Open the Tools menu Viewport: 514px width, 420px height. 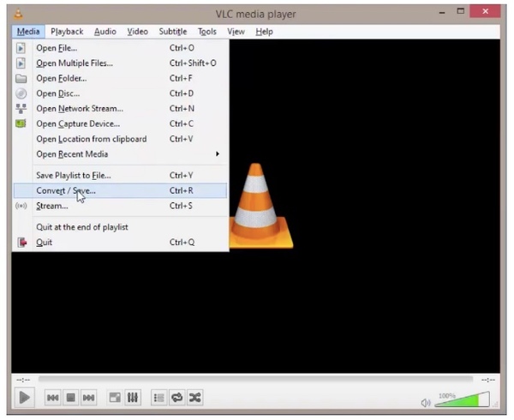(x=207, y=32)
